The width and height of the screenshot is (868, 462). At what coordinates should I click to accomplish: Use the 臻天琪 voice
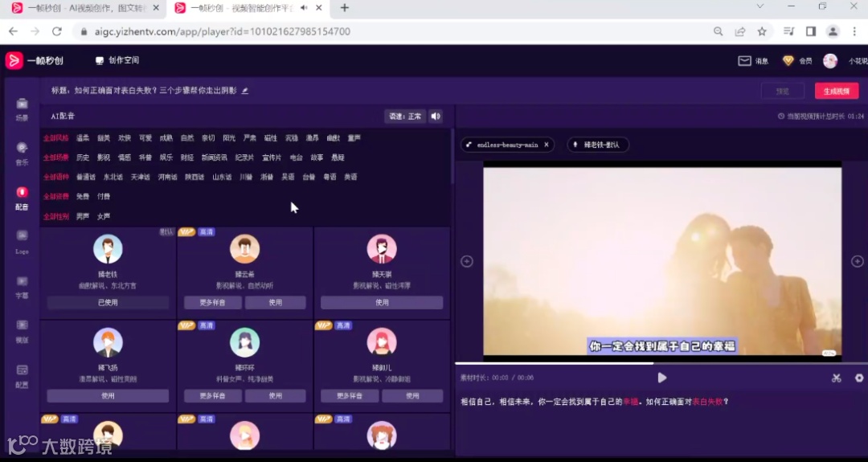point(382,303)
